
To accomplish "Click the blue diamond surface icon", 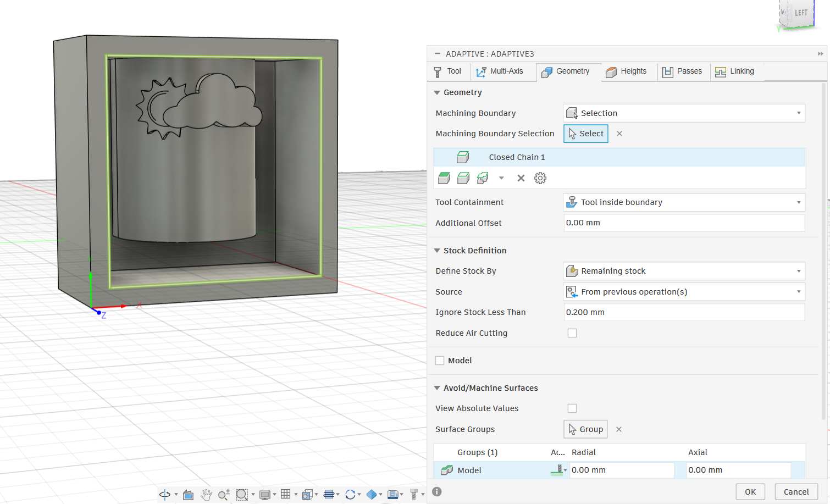I will 372,495.
